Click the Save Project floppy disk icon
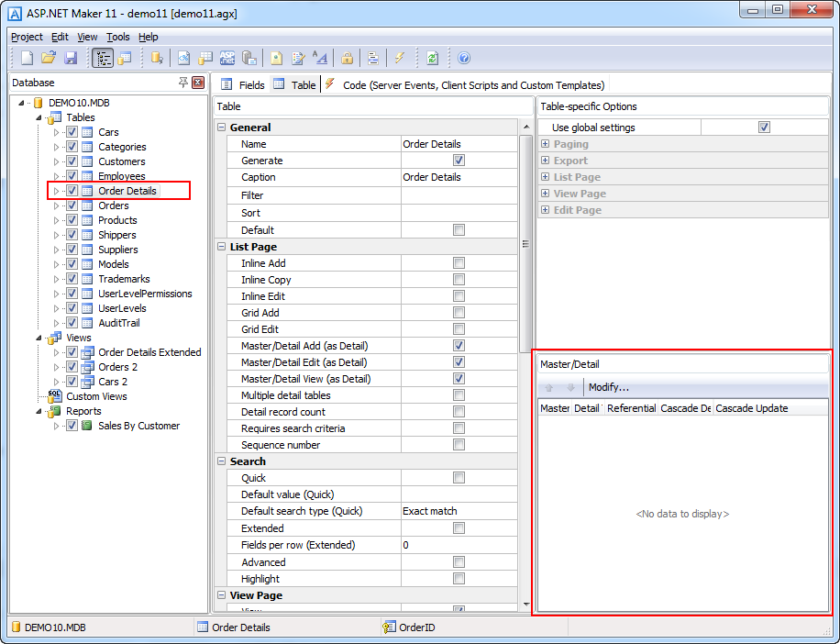This screenshot has width=840, height=644. tap(71, 58)
